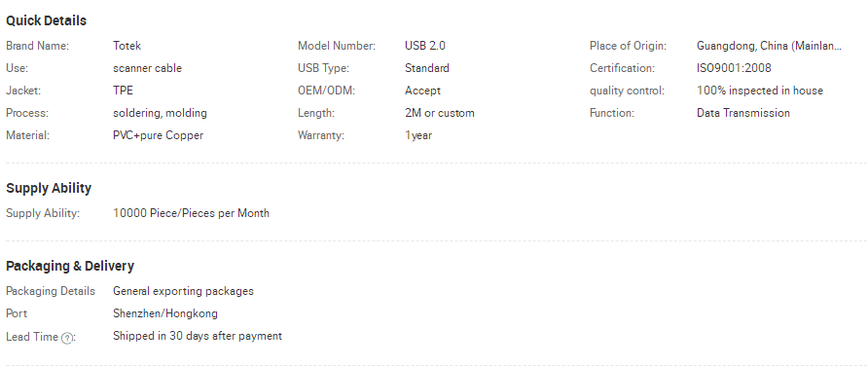This screenshot has height=366, width=868.
Task: Click the PVC+pure Copper material value
Action: click(x=158, y=135)
